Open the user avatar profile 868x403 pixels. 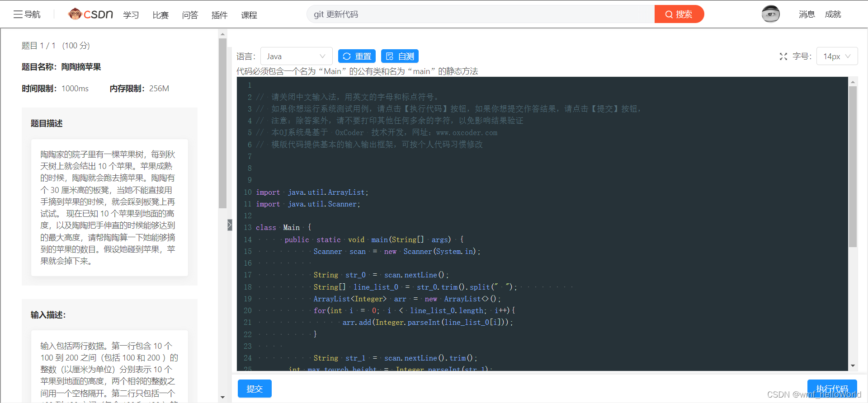tap(770, 14)
